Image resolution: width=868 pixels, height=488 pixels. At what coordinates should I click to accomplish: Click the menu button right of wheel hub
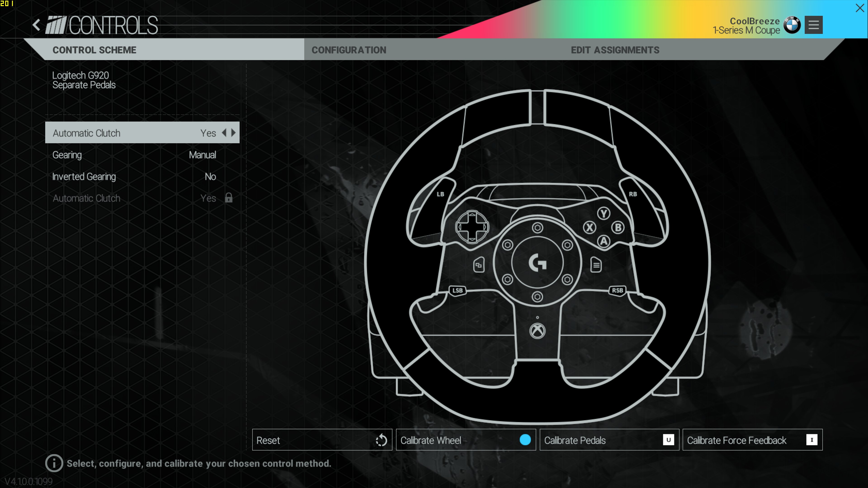tap(596, 265)
